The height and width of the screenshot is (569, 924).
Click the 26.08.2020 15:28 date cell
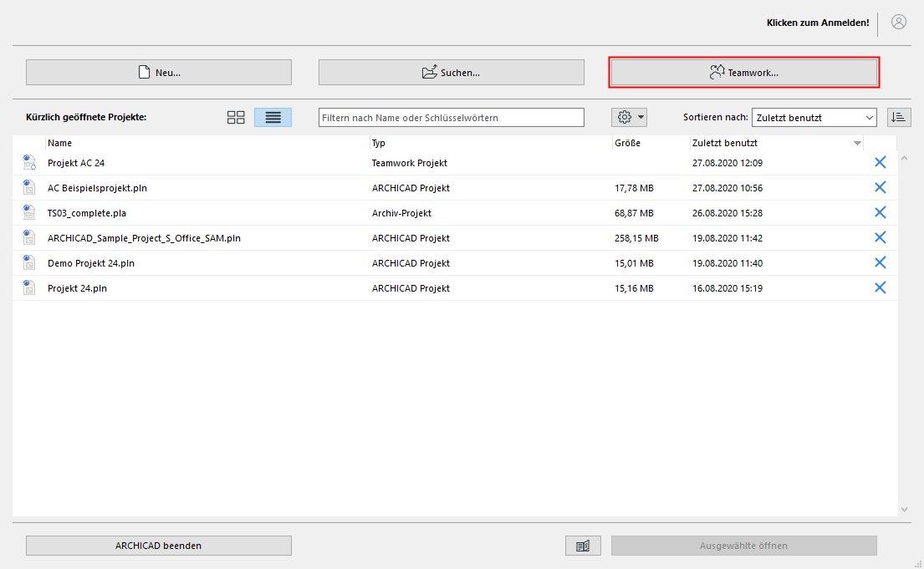[x=727, y=213]
